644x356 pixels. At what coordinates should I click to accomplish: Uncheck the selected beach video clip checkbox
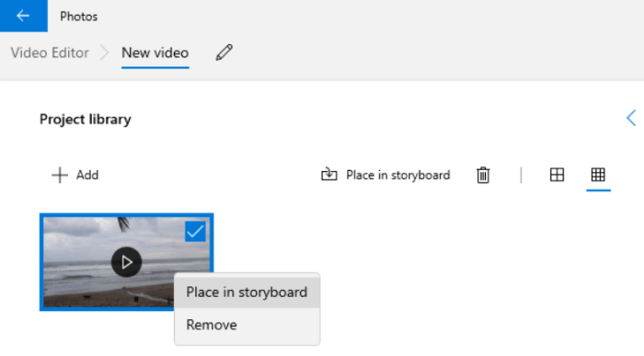pos(195,232)
